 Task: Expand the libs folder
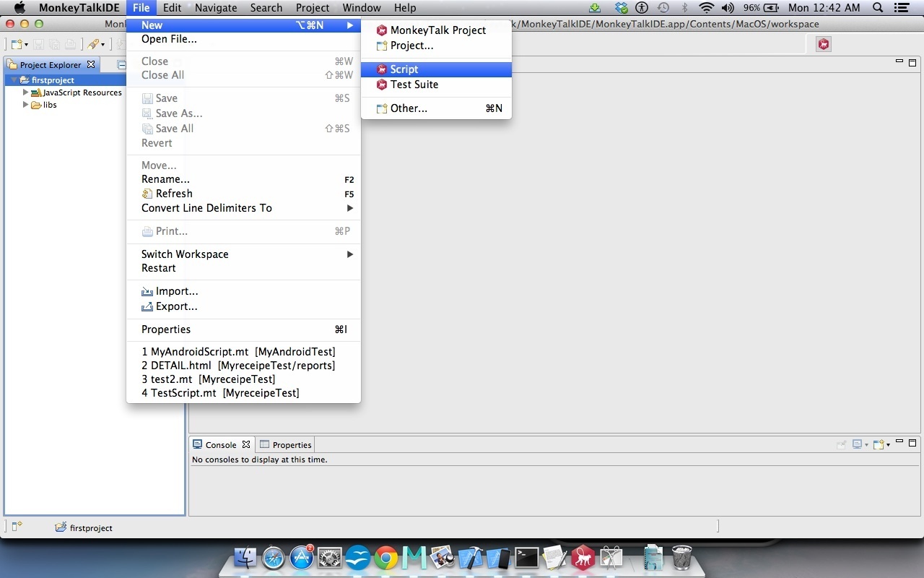click(25, 105)
